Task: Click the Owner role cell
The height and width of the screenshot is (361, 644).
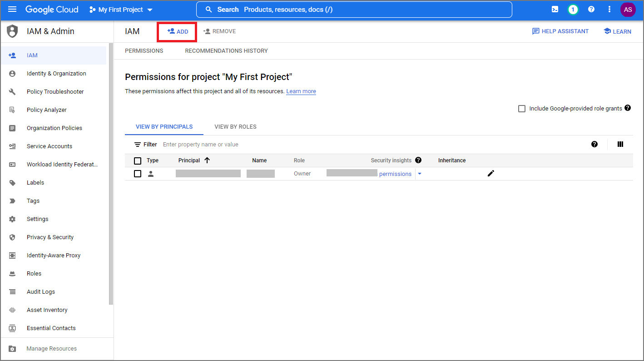Action: [x=302, y=174]
